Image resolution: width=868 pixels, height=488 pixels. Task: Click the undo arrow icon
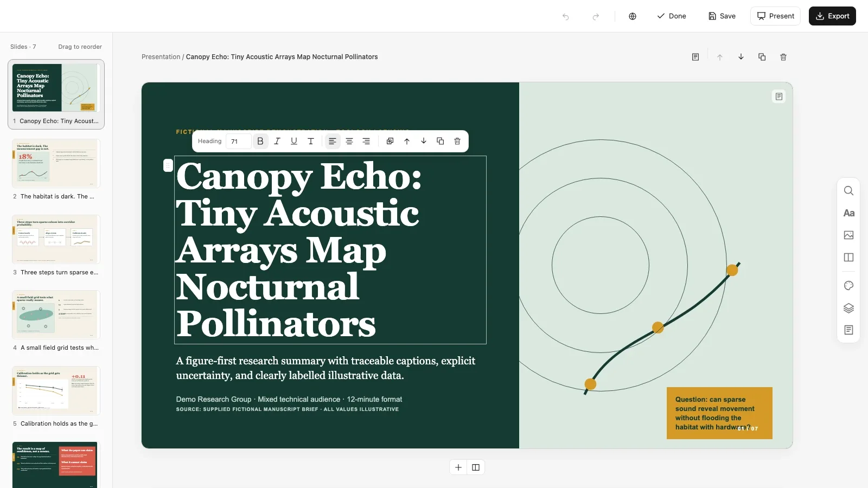pos(566,16)
